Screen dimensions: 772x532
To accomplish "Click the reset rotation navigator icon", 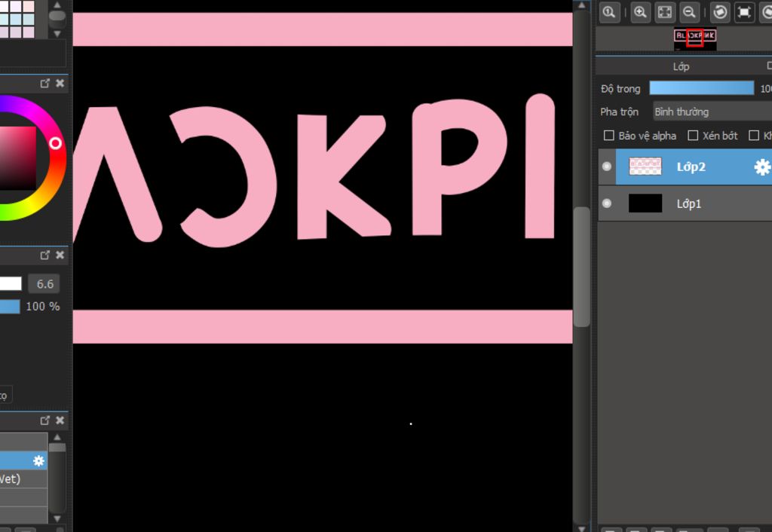I will 744,12.
